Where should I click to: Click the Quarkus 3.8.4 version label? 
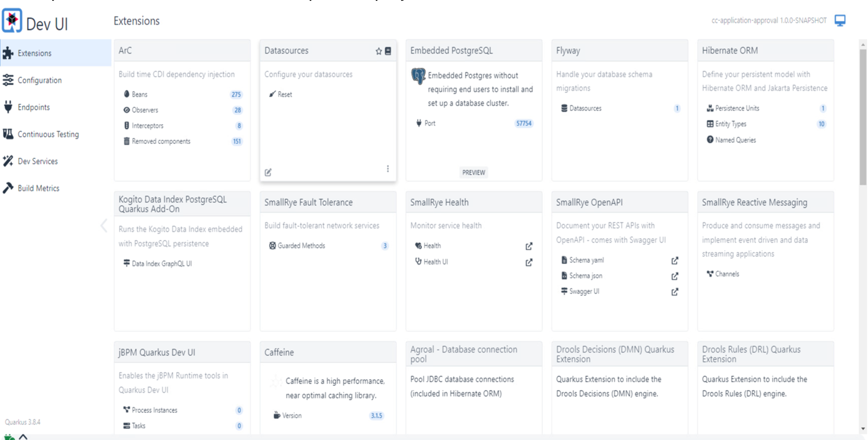[x=23, y=422]
